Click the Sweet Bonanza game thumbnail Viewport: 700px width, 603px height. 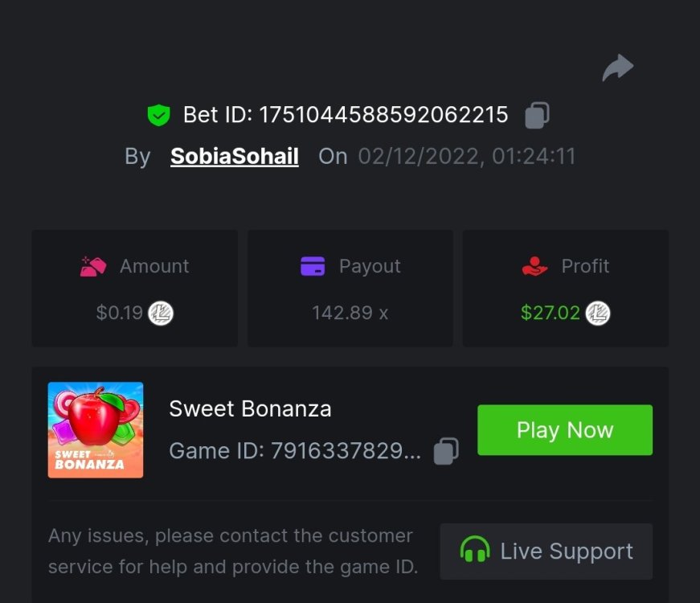(x=95, y=430)
